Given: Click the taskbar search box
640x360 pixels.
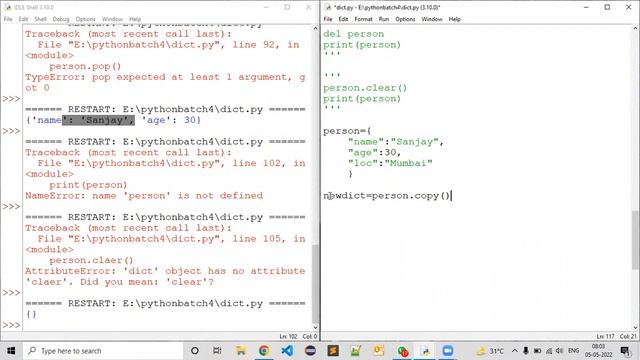Looking at the screenshot, I should (x=103, y=351).
